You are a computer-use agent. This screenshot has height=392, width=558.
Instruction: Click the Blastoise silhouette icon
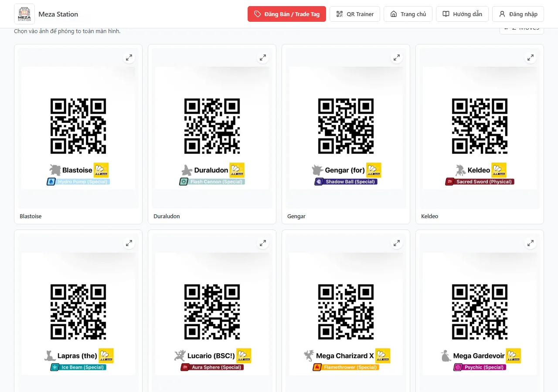pyautogui.click(x=55, y=170)
